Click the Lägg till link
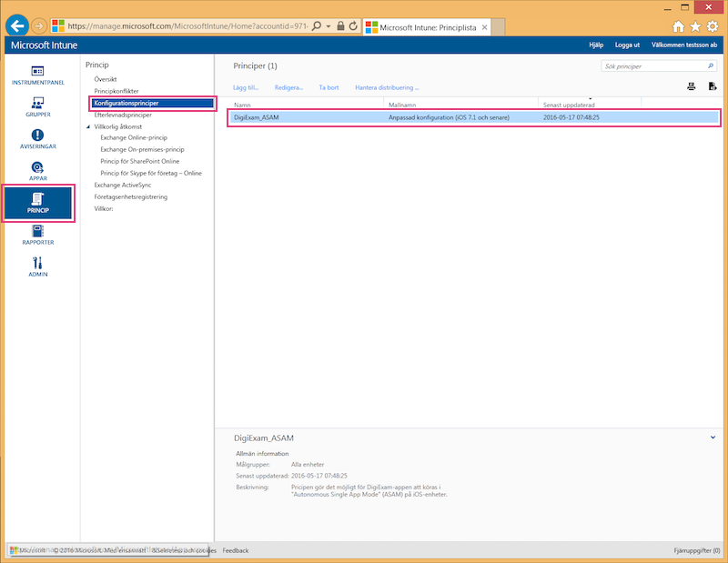 pyautogui.click(x=246, y=87)
